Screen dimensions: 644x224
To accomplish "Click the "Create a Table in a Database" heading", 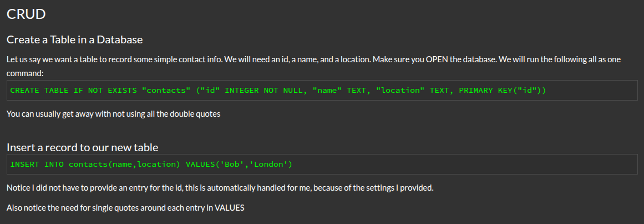I will tap(75, 40).
